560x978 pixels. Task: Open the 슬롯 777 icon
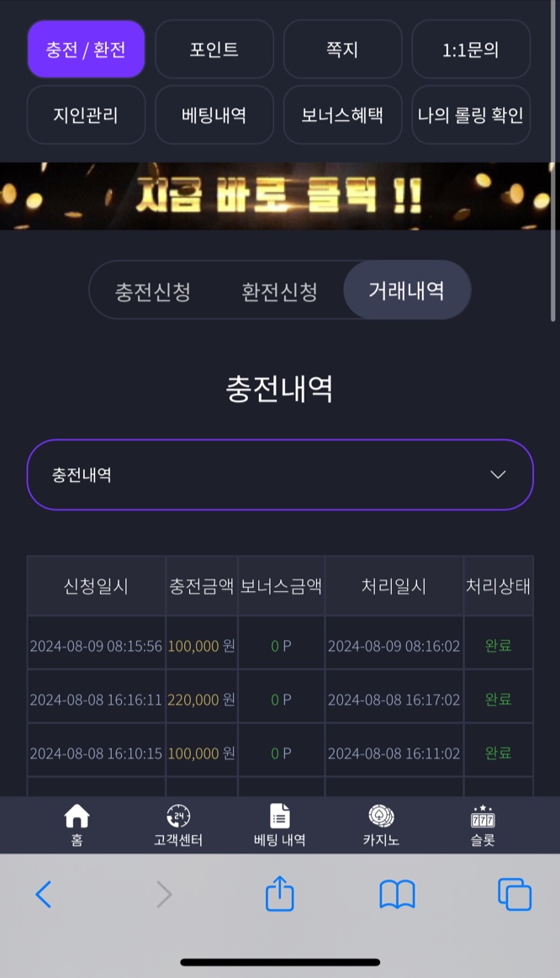click(x=483, y=817)
